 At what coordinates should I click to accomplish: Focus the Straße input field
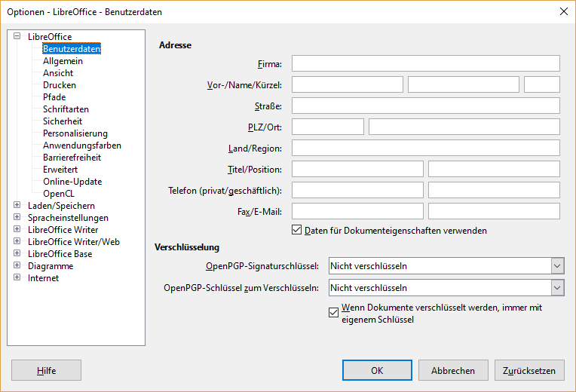pos(426,106)
